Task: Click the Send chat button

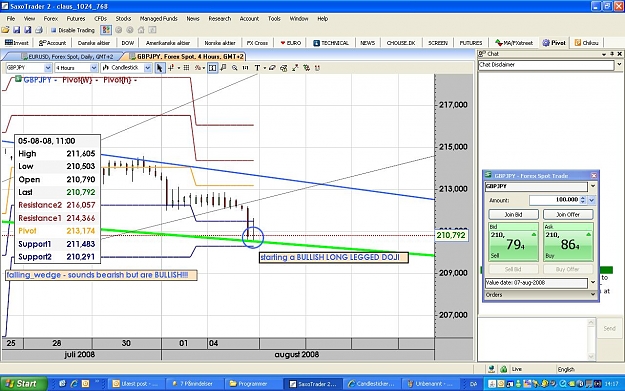Action: click(x=609, y=328)
